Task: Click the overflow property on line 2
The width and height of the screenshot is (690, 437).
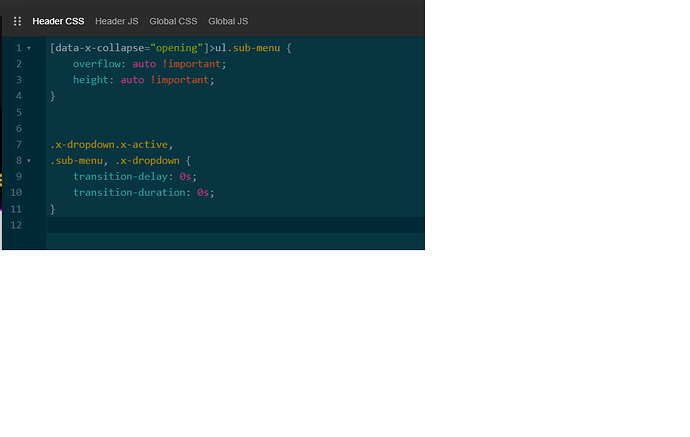Action: point(98,64)
